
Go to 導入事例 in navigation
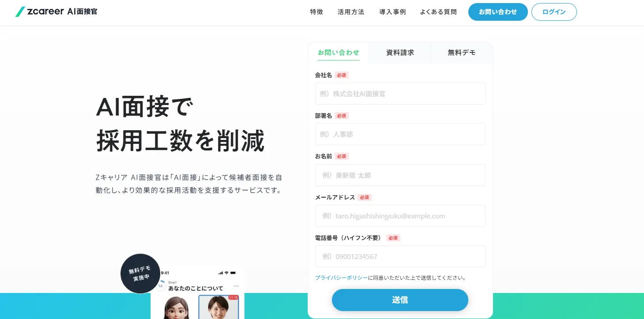coord(392,12)
